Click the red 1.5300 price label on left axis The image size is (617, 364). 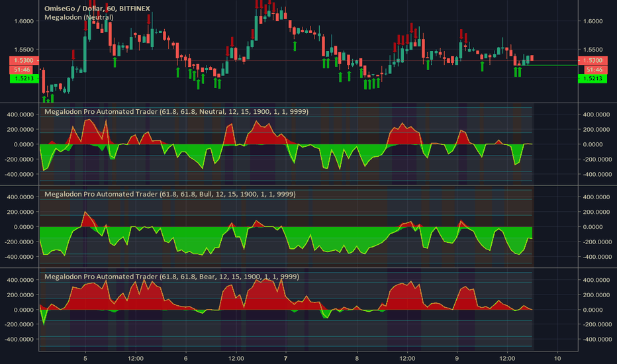pos(24,61)
